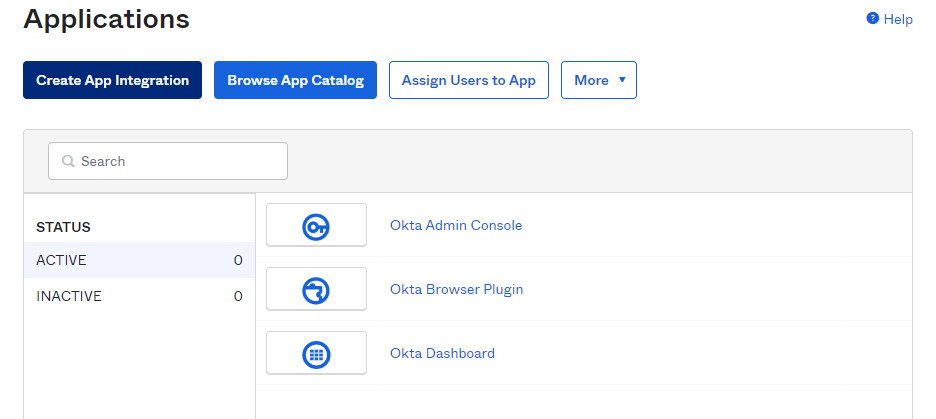This screenshot has height=419, width=936.
Task: Click Assign Users to App button
Action: pos(468,80)
